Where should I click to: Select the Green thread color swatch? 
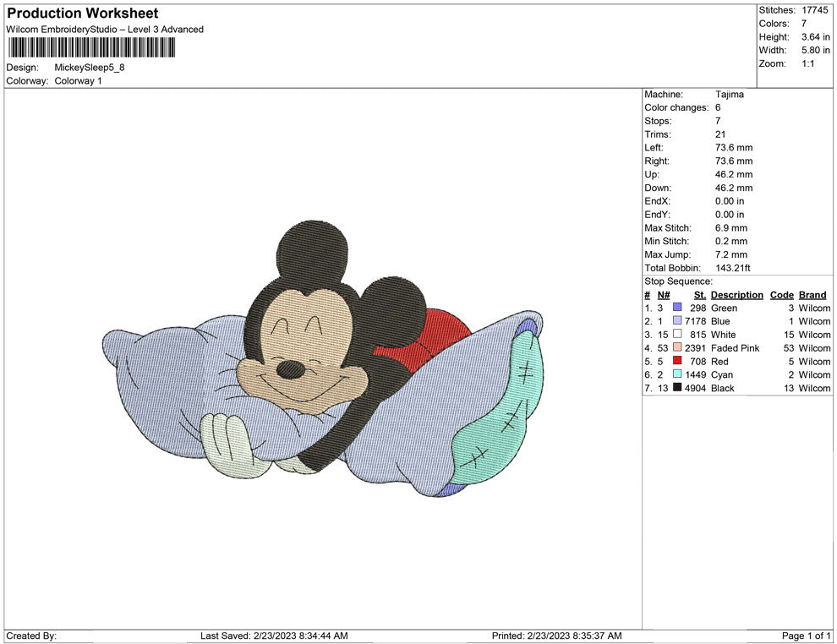pos(676,308)
